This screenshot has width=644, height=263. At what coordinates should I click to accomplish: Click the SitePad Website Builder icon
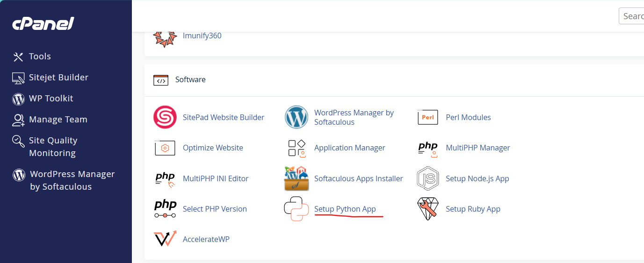point(165,117)
